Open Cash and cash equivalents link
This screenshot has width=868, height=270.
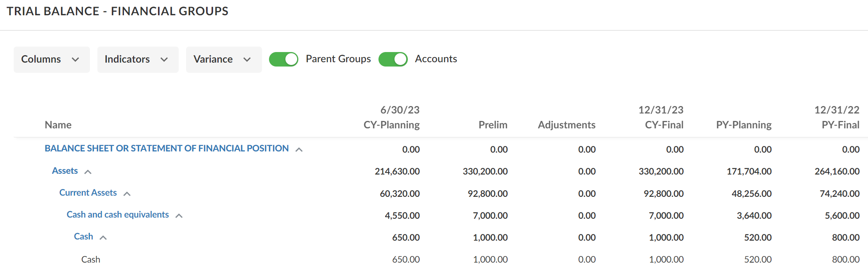pos(118,214)
